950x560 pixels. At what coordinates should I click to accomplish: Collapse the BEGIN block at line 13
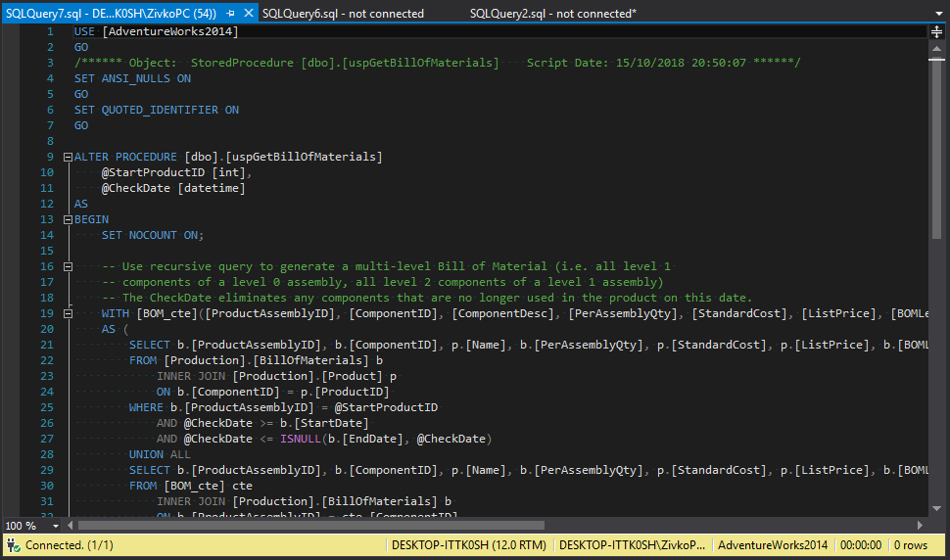point(68,219)
